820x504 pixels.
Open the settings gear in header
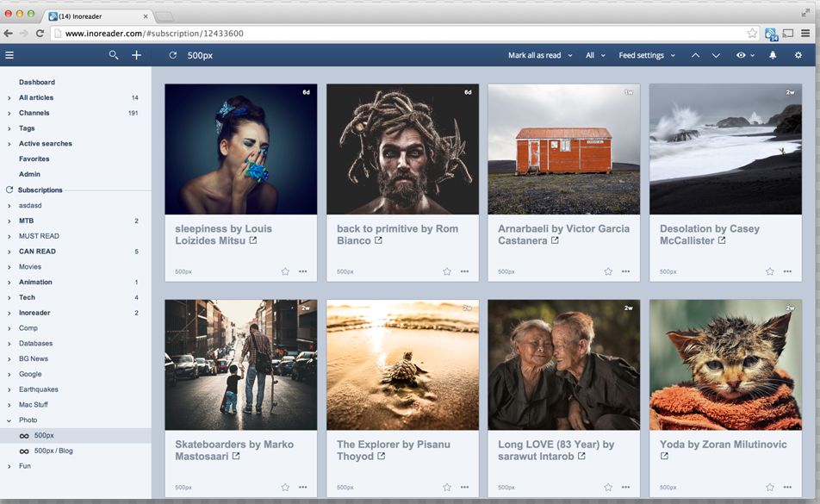point(798,55)
